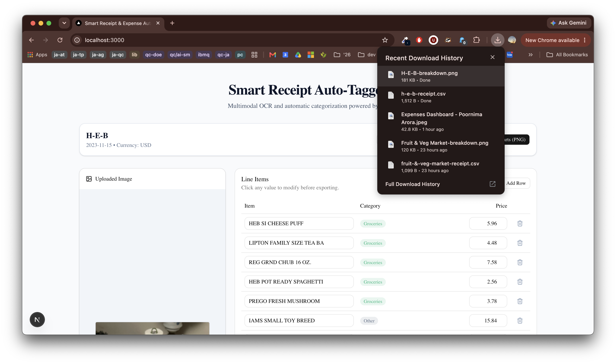616x364 pixels.
Task: Open the grid bookmark icon after pc
Action: pos(254,55)
